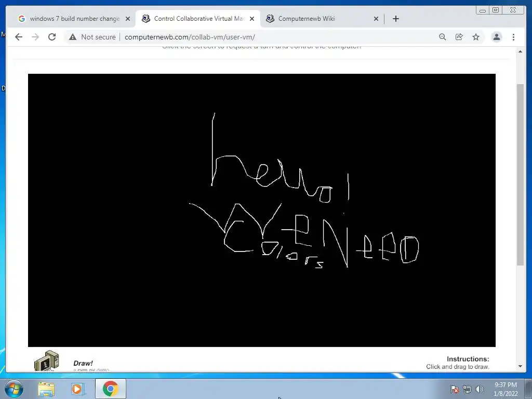Open the Chrome profile avatar menu
This screenshot has height=399, width=532.
pos(497,37)
